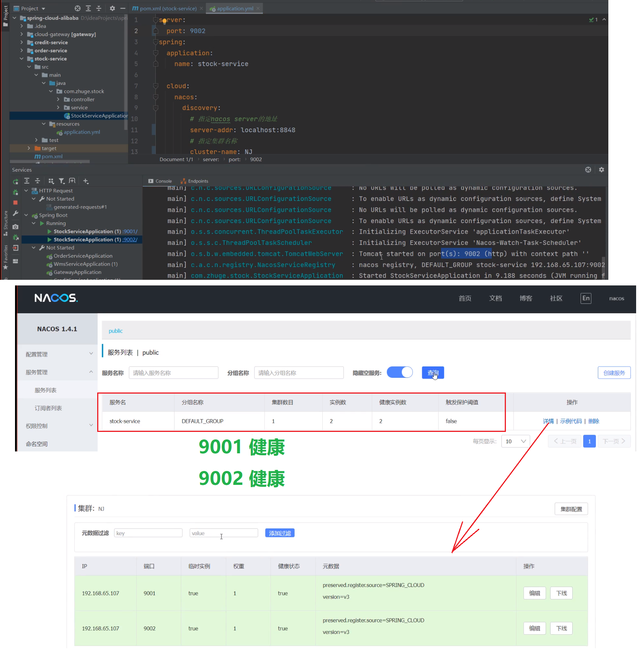Click the Project locate crosshair icon
Image resolution: width=644 pixels, height=658 pixels.
click(78, 8)
